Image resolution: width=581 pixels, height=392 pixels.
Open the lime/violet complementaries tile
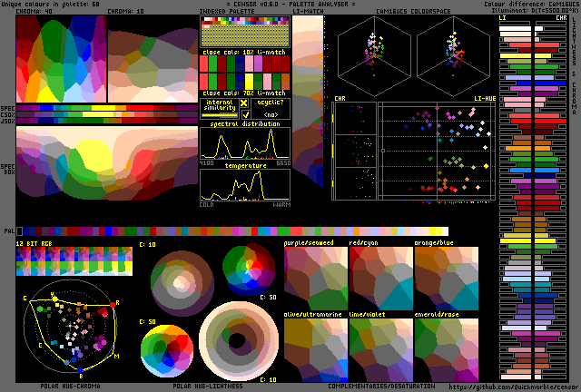(381, 350)
